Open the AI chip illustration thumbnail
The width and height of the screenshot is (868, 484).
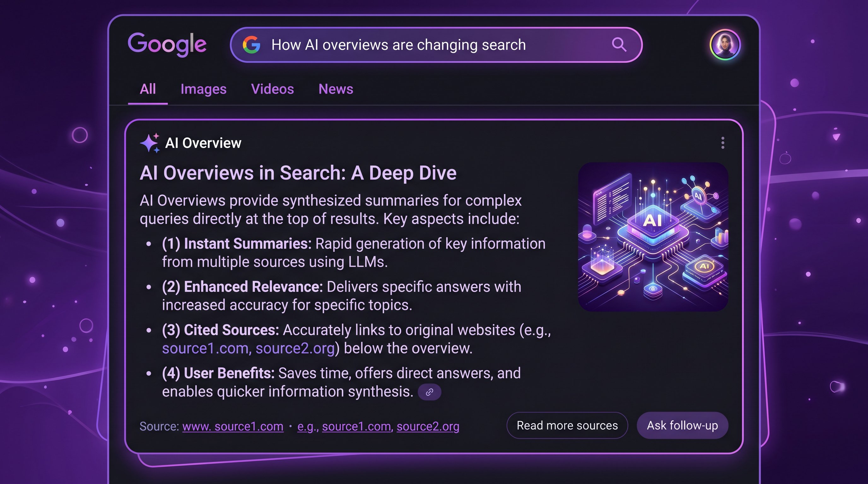pos(653,237)
